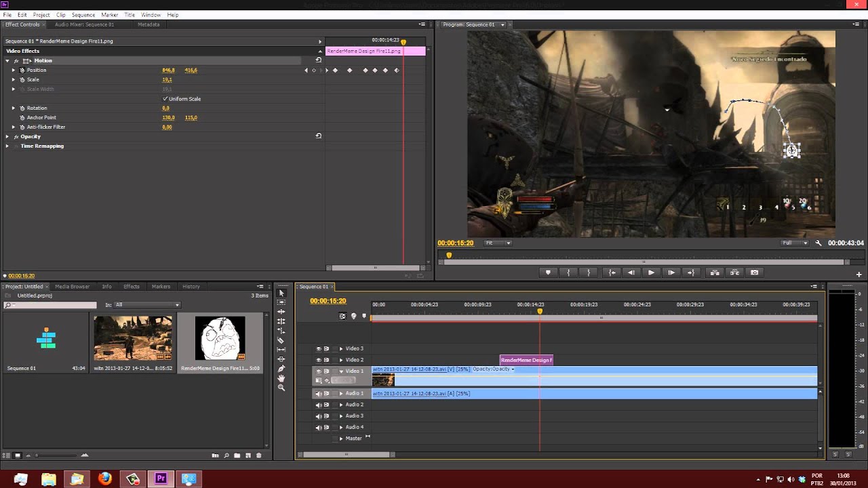868x488 pixels.
Task: Toggle Rotation animation stopwatch
Action: (x=22, y=108)
